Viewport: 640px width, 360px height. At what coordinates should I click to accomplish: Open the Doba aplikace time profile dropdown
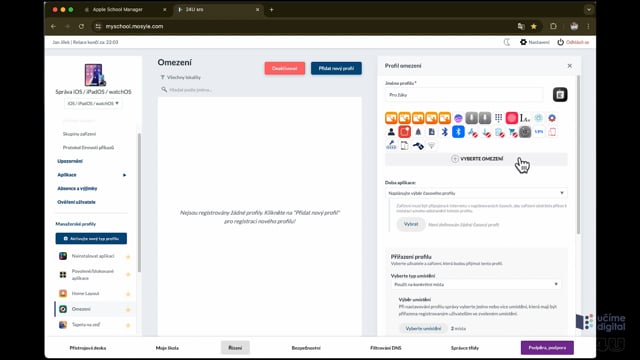476,193
